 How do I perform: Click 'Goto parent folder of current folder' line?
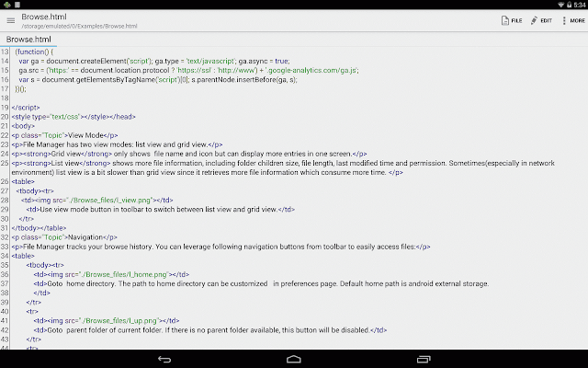click(x=210, y=330)
